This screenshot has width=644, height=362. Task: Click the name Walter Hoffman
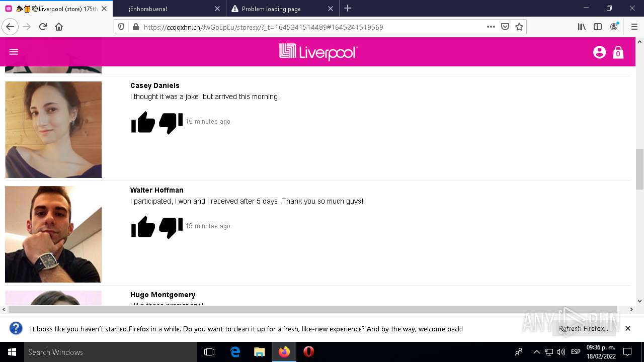(x=157, y=190)
